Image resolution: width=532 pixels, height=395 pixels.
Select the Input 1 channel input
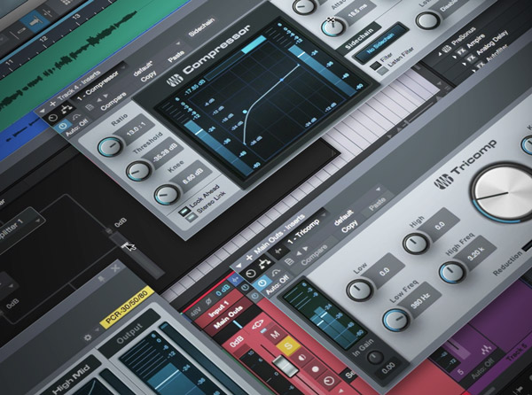[x=220, y=307]
